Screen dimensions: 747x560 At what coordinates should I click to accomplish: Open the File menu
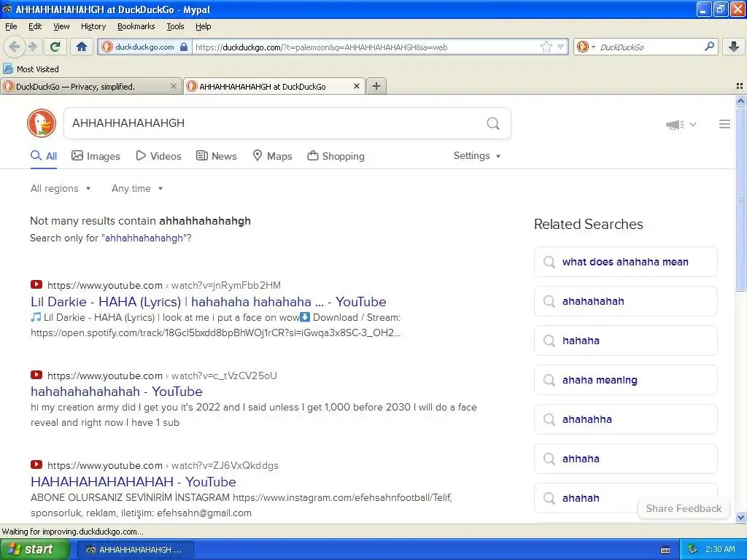coord(11,26)
